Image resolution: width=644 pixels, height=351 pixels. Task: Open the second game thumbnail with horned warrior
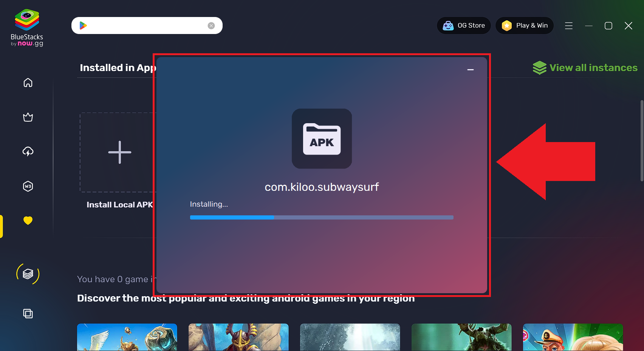238,337
